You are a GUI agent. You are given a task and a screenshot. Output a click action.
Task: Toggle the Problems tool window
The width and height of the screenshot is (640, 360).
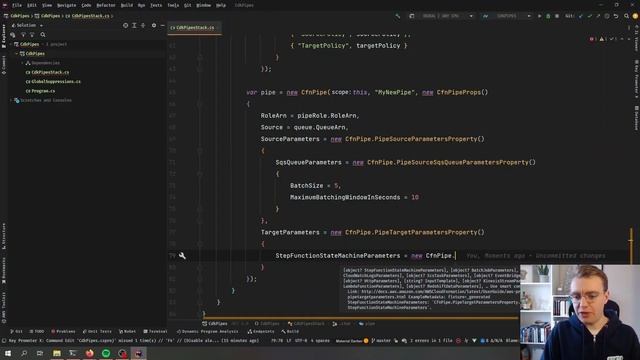pyautogui.click(x=63, y=331)
